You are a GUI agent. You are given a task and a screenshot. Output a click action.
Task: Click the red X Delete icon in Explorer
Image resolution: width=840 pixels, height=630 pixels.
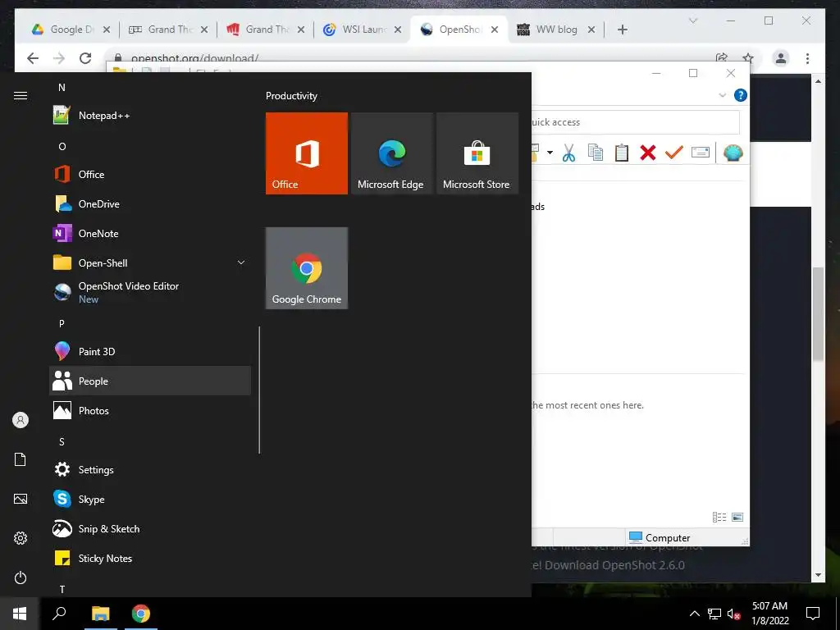click(x=648, y=153)
